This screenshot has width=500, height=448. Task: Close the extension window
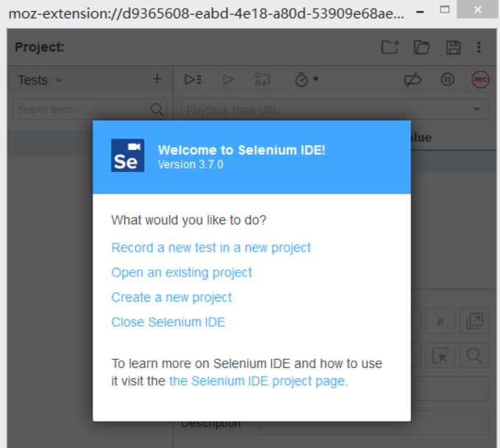[477, 10]
